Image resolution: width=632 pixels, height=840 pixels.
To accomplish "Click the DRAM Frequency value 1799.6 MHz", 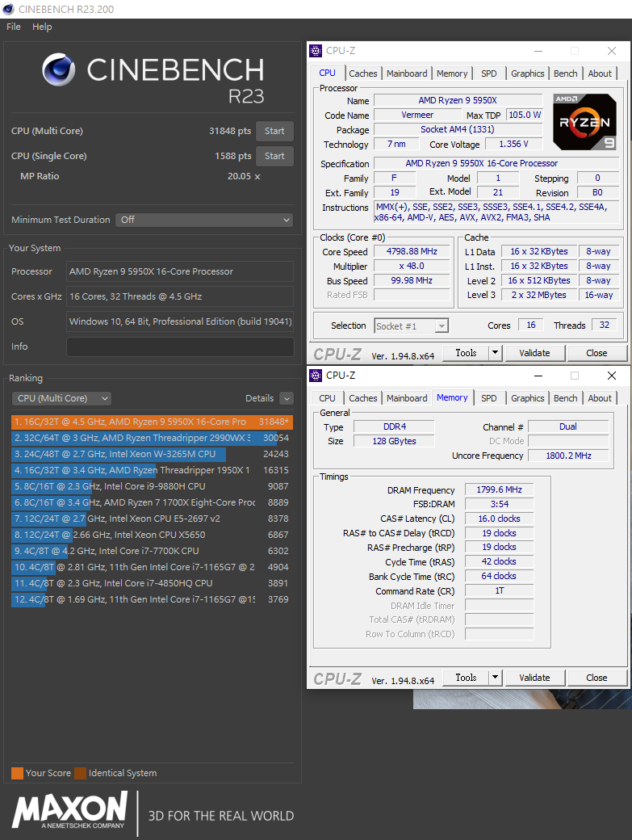I will point(500,489).
